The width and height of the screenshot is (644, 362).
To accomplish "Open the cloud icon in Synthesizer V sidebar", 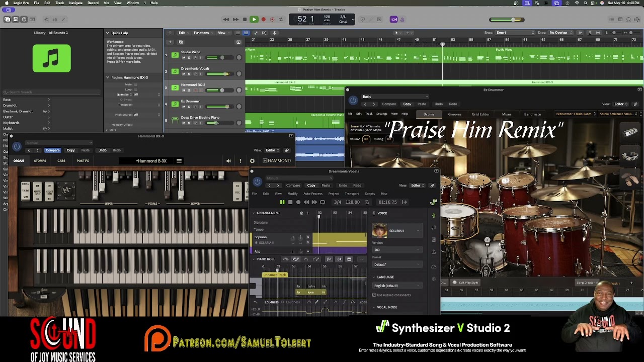I will point(434,266).
